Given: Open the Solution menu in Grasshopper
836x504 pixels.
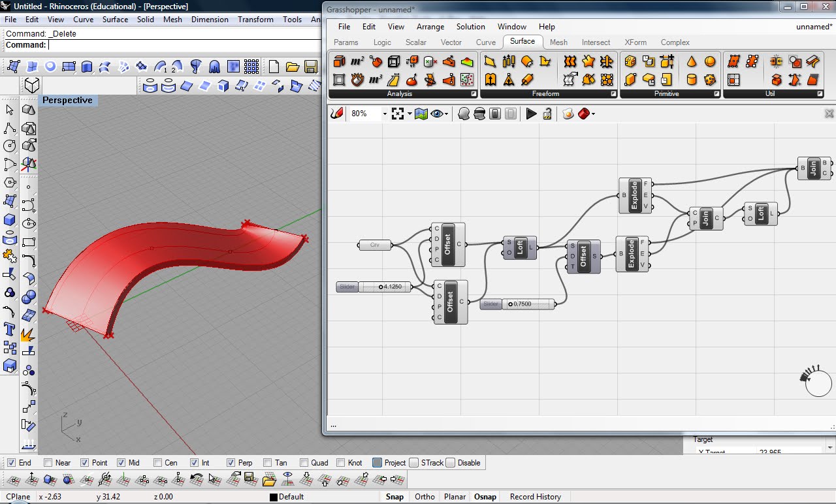Looking at the screenshot, I should pos(470,27).
